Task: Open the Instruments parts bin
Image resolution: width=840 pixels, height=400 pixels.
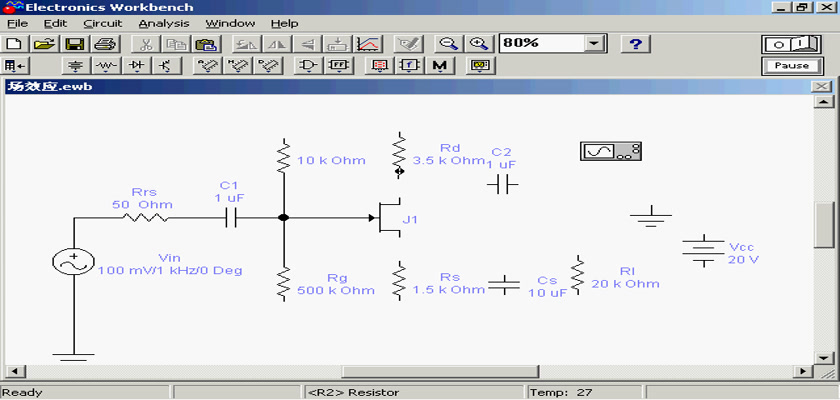Action: pyautogui.click(x=480, y=66)
